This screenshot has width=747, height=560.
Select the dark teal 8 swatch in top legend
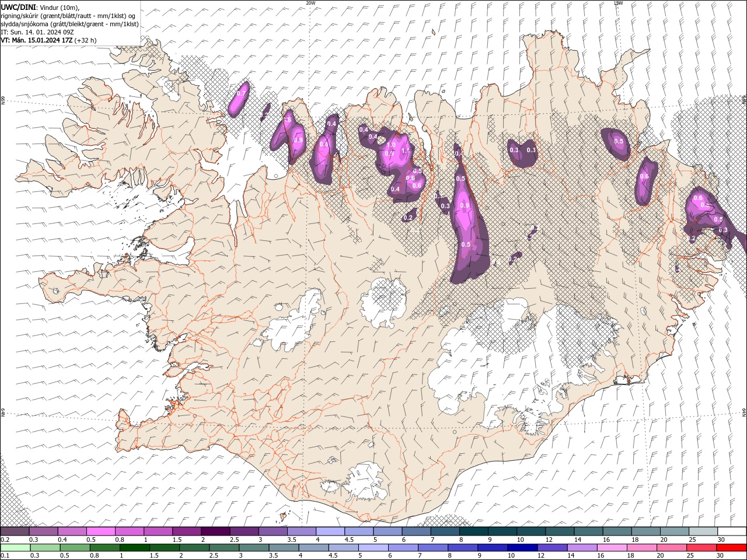tap(474, 531)
